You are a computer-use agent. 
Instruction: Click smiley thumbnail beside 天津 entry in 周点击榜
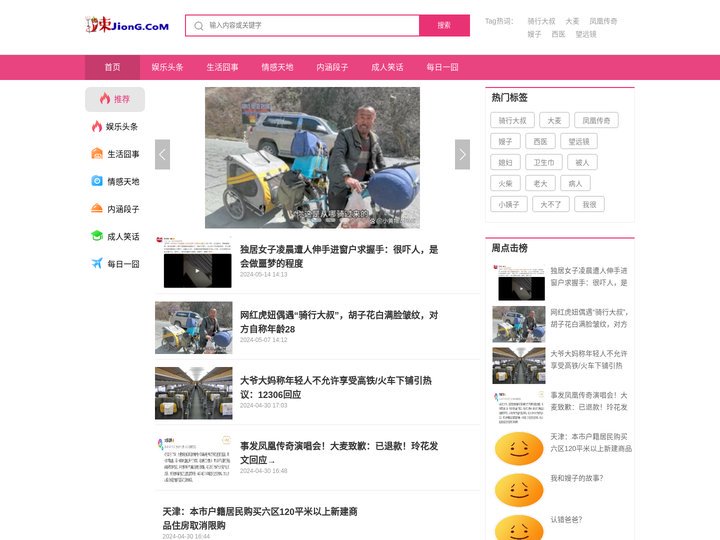point(519,449)
